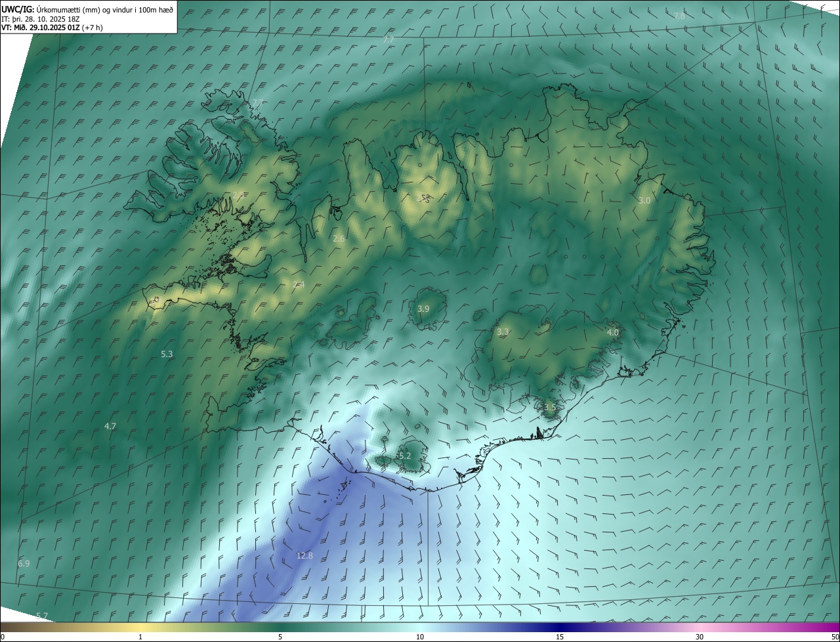Click the 3.9 value label on the map
Screen dimensions: 840x642
(423, 309)
